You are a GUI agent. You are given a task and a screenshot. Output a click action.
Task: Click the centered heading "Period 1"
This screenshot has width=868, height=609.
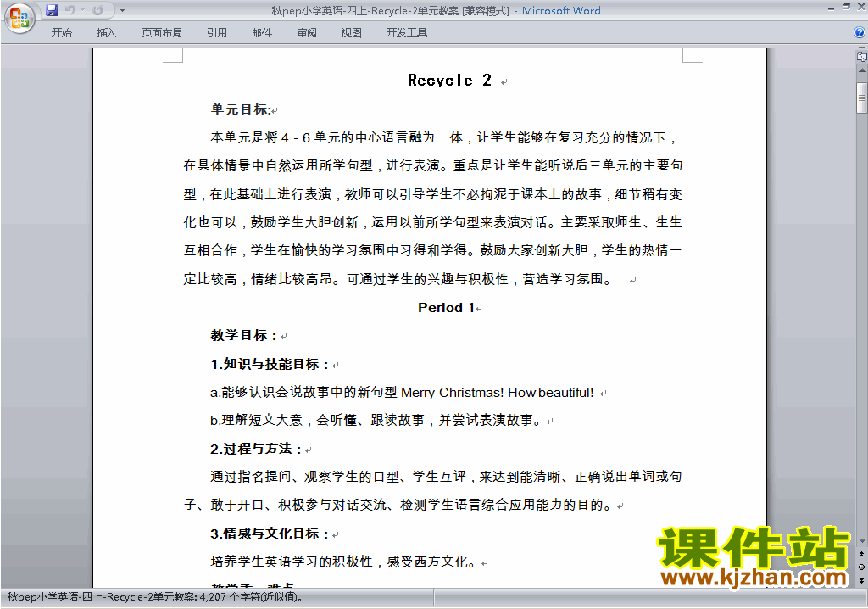pyautogui.click(x=446, y=308)
